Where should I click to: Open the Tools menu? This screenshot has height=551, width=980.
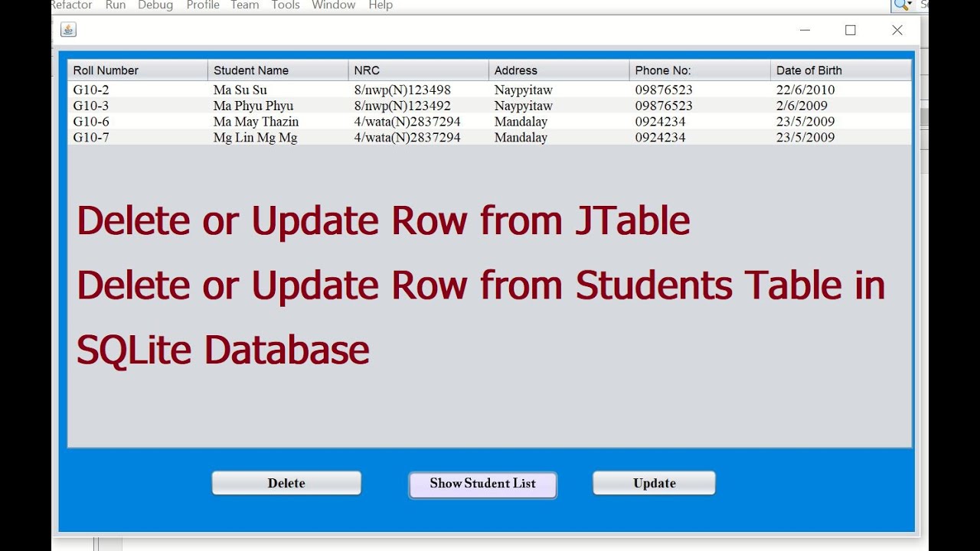pyautogui.click(x=286, y=5)
